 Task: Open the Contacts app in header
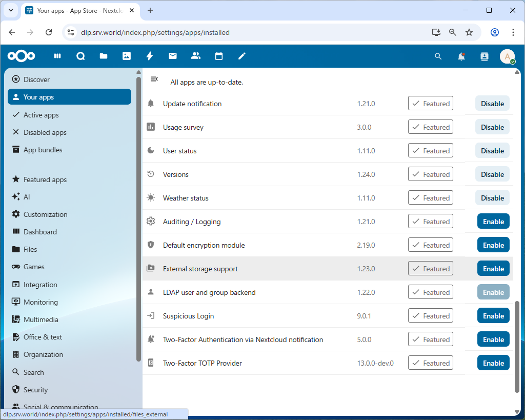pyautogui.click(x=196, y=56)
